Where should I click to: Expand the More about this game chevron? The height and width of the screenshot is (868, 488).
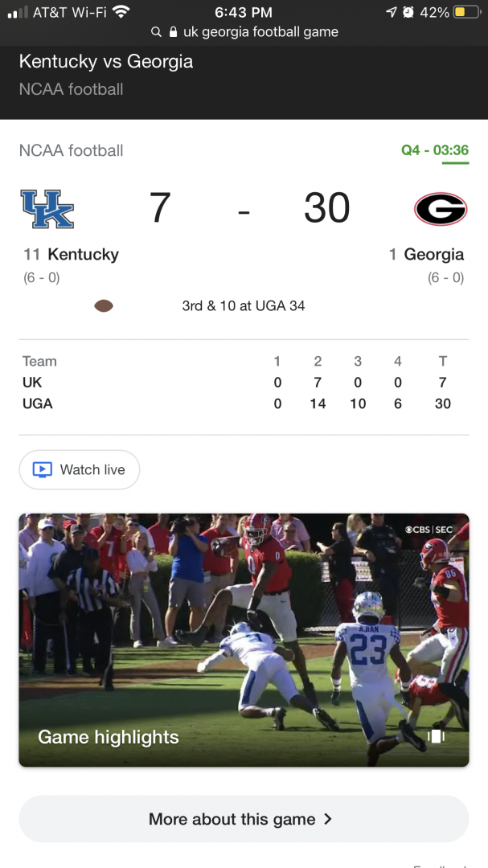327,819
